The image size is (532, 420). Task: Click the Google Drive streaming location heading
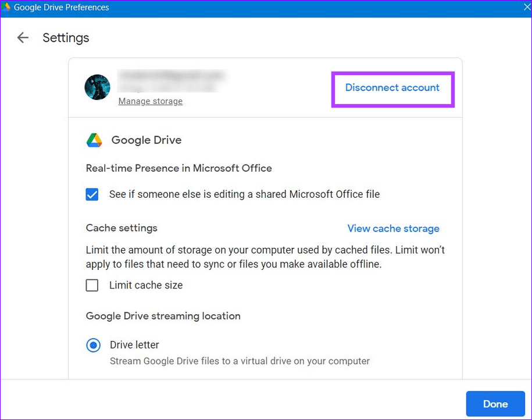click(163, 316)
